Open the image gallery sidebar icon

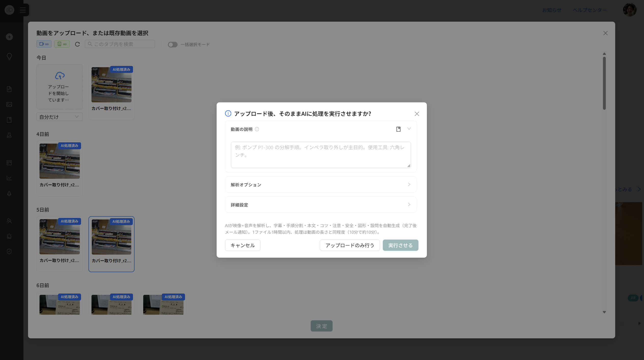coord(9,104)
